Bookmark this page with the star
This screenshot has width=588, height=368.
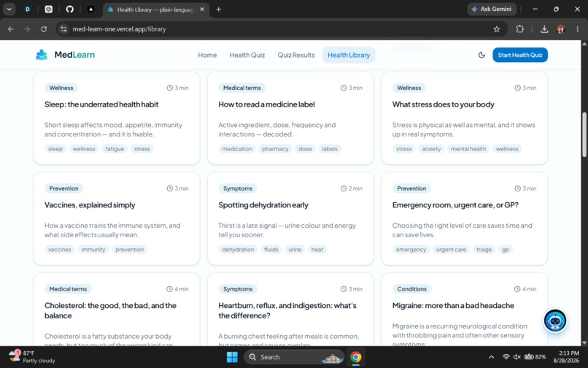click(497, 29)
